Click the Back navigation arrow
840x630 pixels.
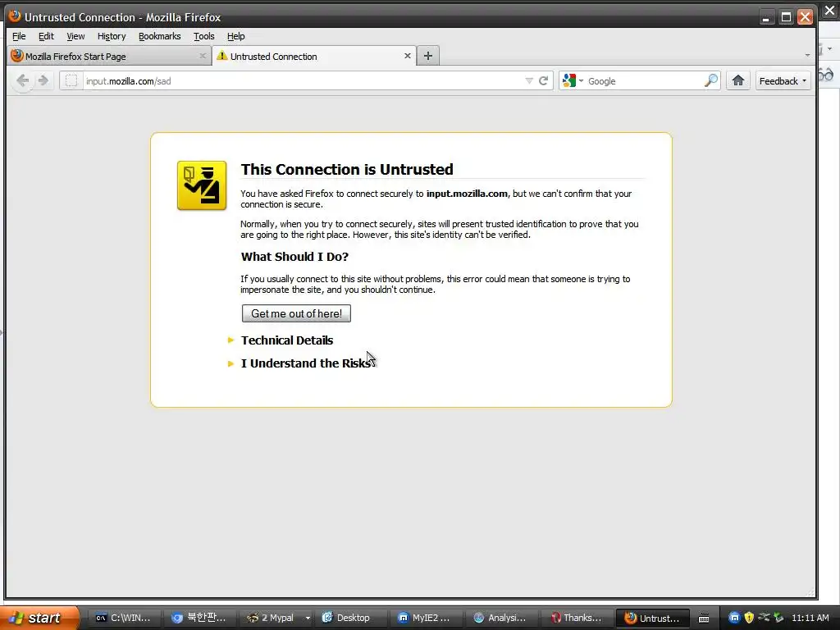pos(22,81)
